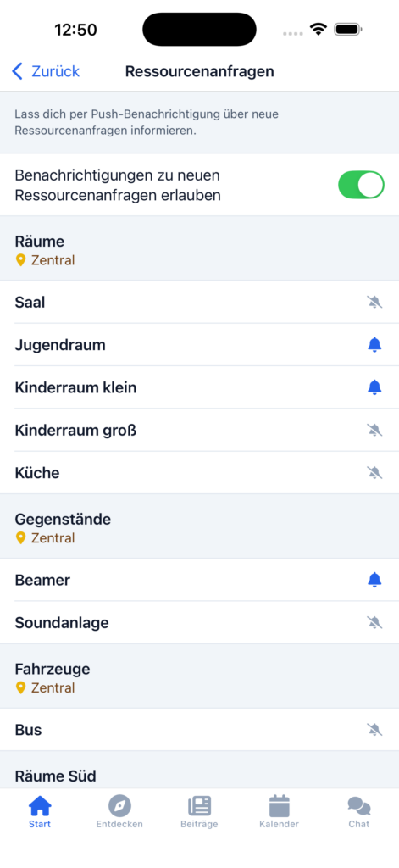
Task: Select the Jugendraum row label
Action: click(x=60, y=345)
